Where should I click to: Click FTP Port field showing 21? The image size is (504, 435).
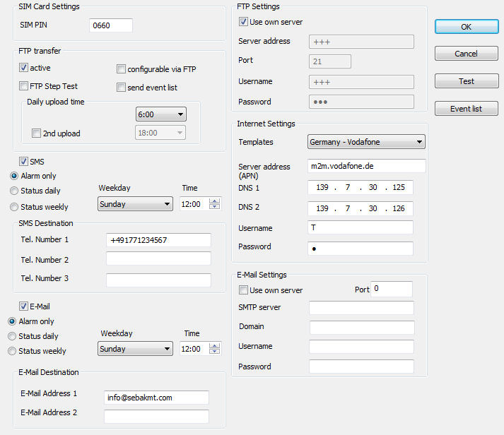330,61
